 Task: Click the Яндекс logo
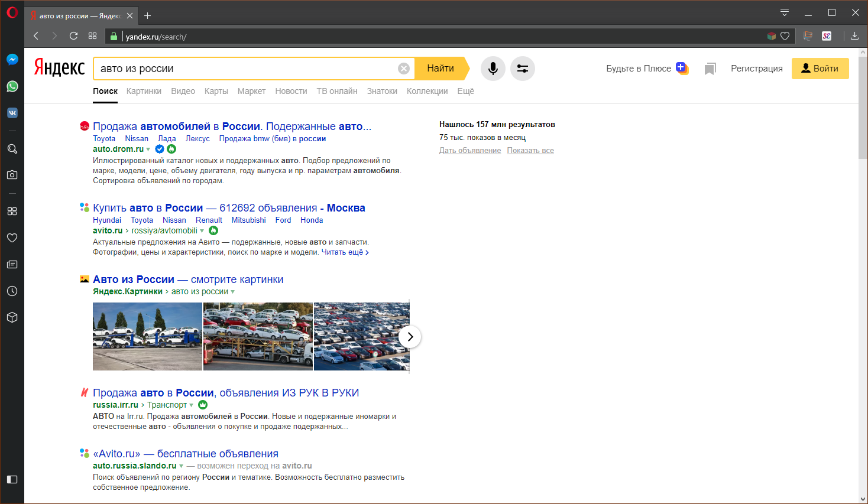pyautogui.click(x=59, y=68)
